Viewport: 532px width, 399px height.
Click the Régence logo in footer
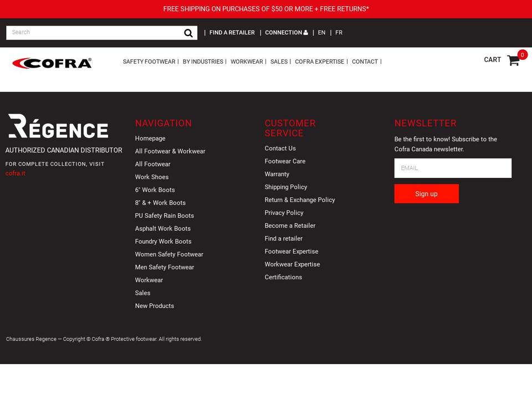(x=58, y=126)
